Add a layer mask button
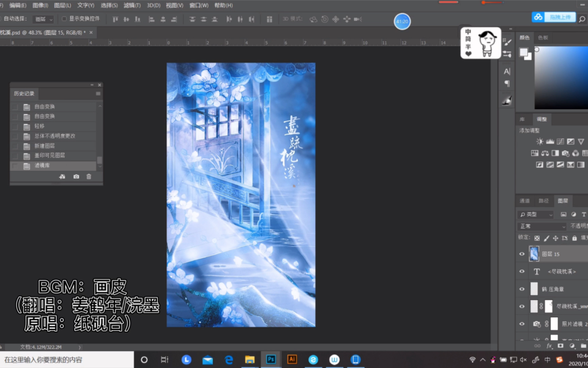This screenshot has width=588, height=368. click(560, 346)
